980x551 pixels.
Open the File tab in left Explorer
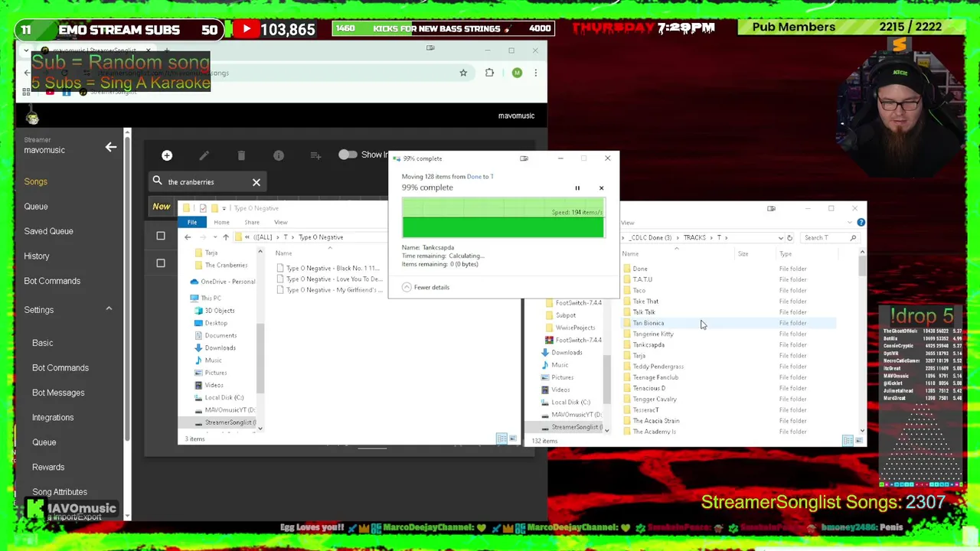click(x=192, y=222)
